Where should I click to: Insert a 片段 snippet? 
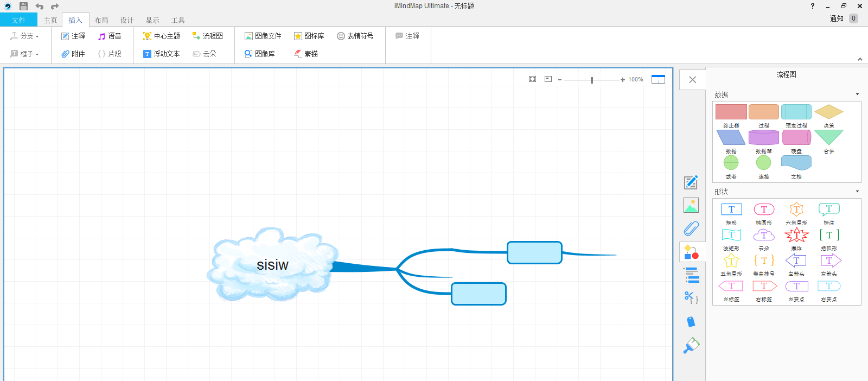pyautogui.click(x=110, y=54)
